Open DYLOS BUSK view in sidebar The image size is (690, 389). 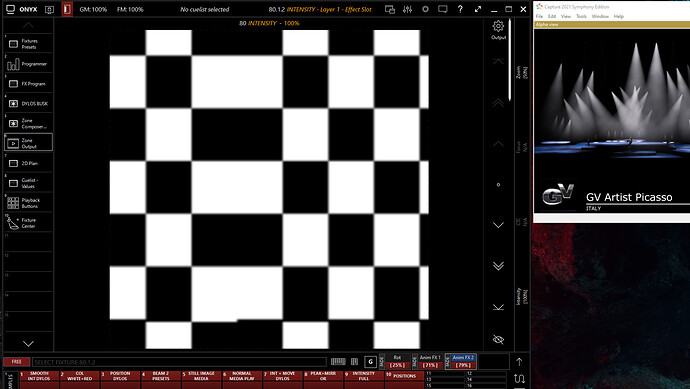(28, 103)
